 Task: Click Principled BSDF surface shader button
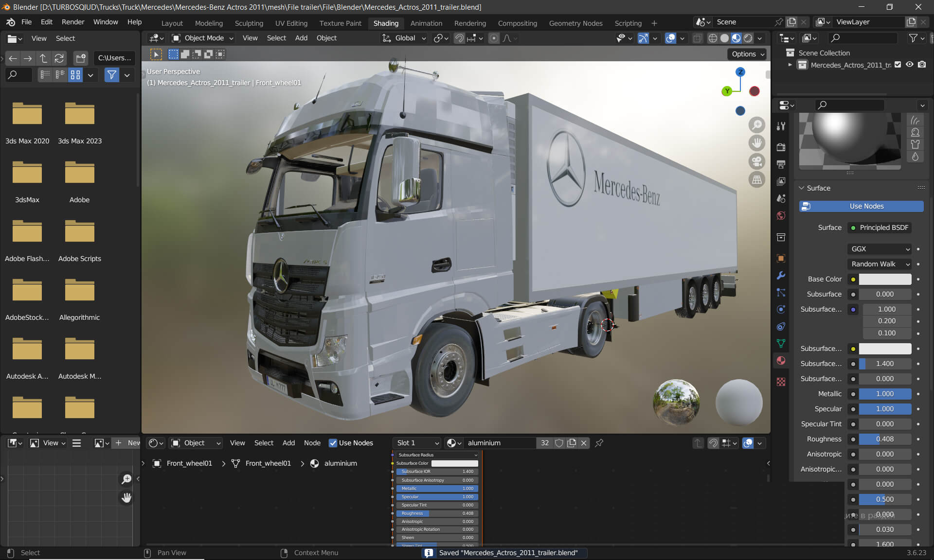(880, 227)
